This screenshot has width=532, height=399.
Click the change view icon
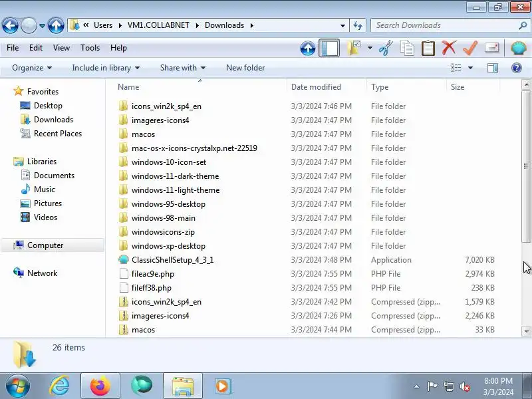point(456,68)
